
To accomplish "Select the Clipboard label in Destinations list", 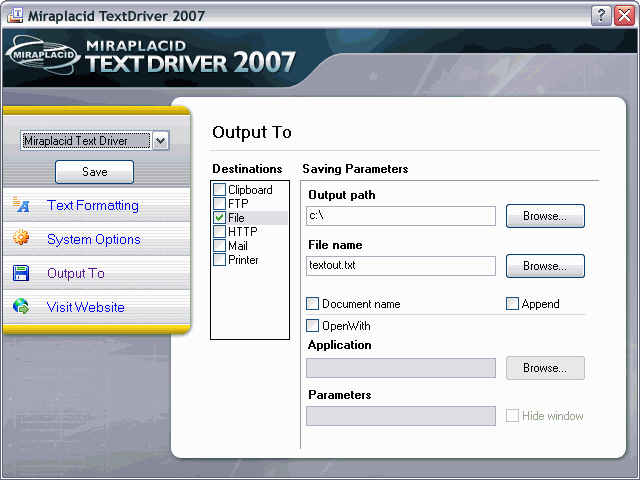I will [250, 190].
